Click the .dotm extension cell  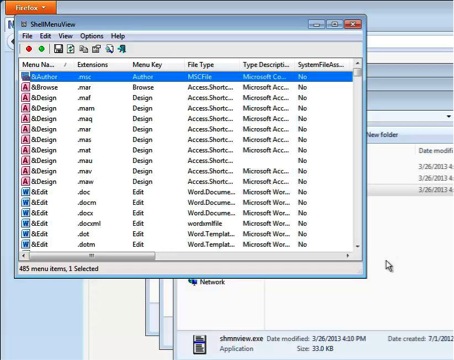(86, 244)
